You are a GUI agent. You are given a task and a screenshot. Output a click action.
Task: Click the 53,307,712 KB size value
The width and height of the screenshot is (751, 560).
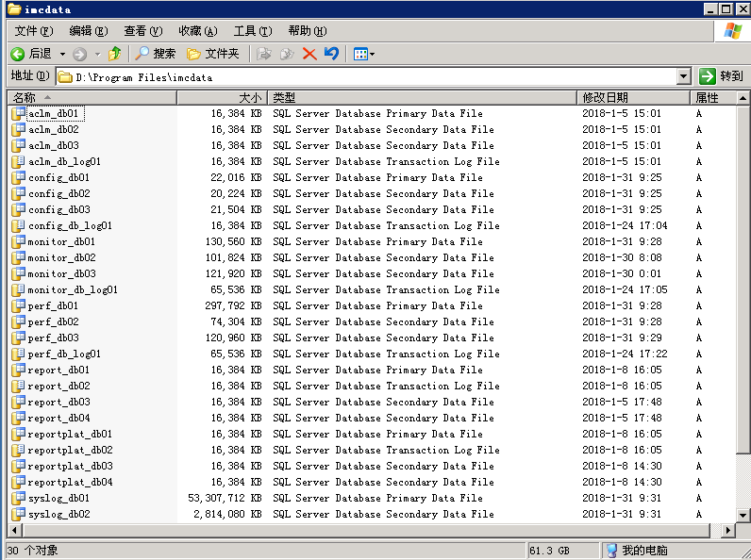(225, 499)
